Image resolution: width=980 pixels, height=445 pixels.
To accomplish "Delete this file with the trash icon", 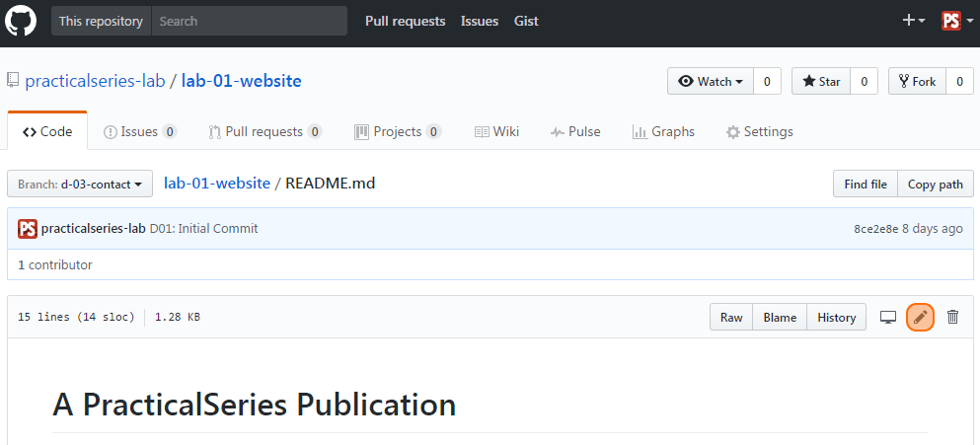I will point(952,317).
